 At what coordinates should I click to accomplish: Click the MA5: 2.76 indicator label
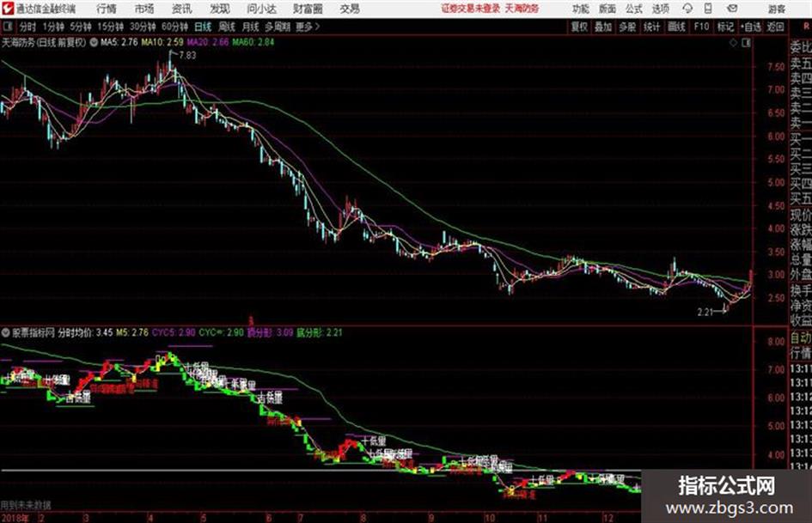click(119, 42)
